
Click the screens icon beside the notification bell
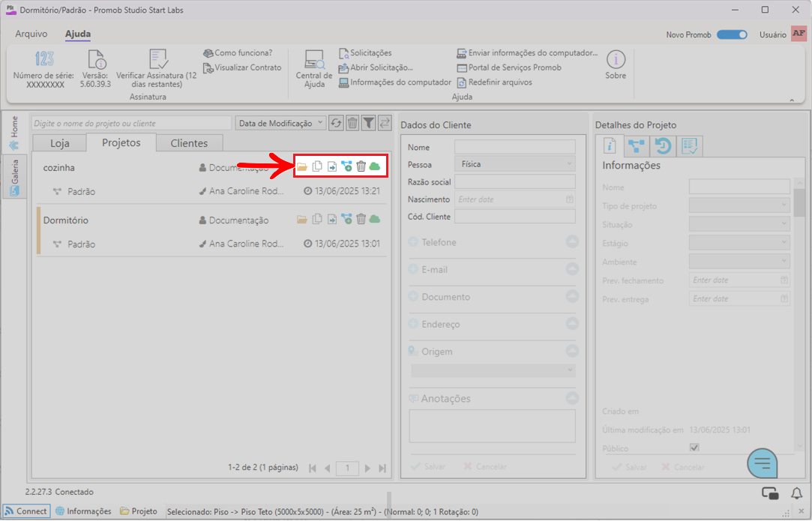770,493
